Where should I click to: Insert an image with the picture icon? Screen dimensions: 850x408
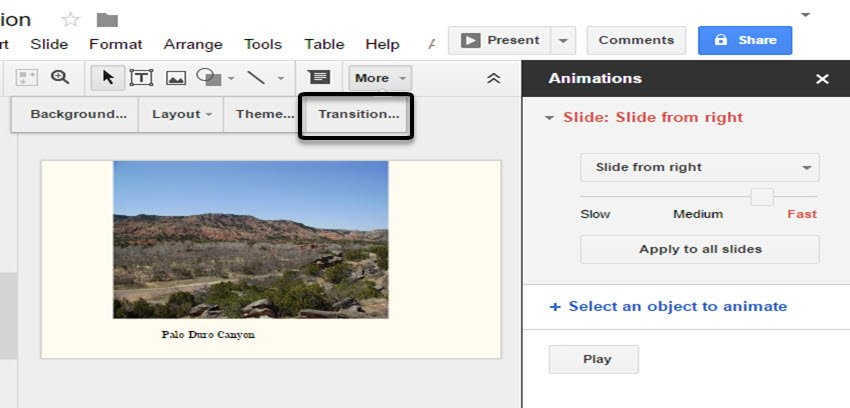(x=176, y=79)
